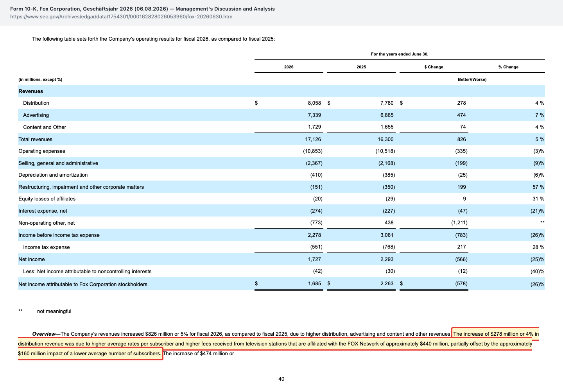
Task: Click the Revenues section header row
Action: pyautogui.click(x=281, y=91)
